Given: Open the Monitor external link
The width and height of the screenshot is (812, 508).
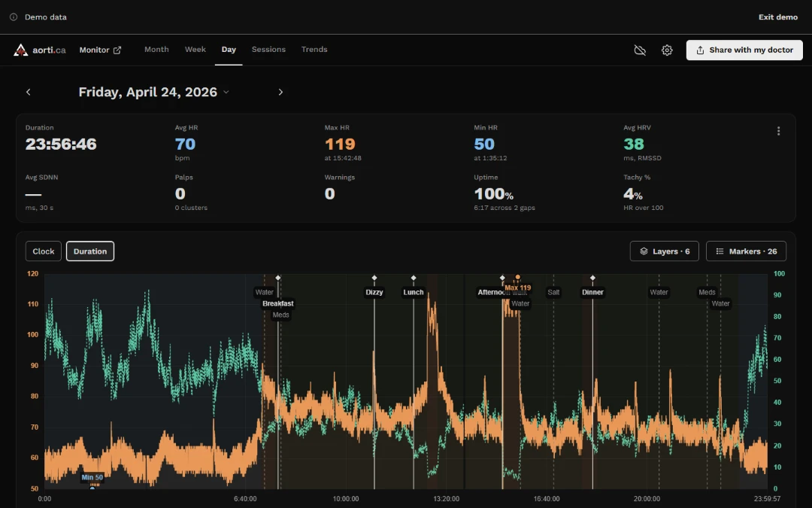Looking at the screenshot, I should pos(100,50).
